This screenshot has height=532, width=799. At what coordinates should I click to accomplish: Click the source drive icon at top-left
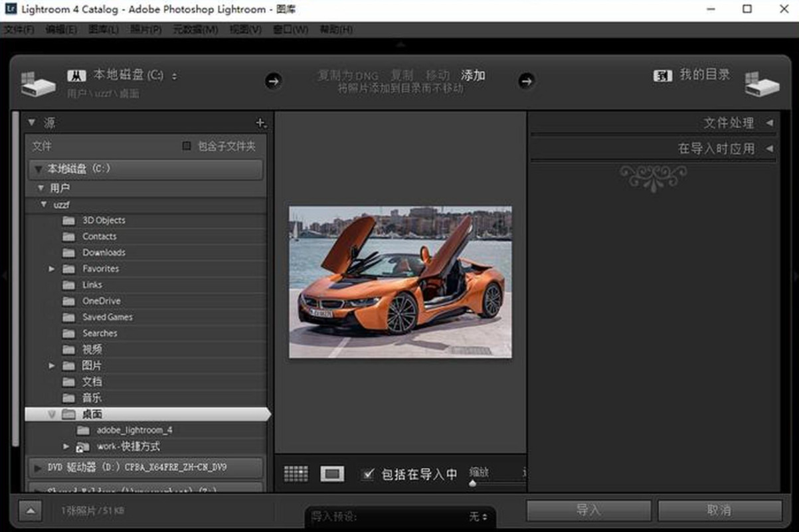click(x=38, y=83)
